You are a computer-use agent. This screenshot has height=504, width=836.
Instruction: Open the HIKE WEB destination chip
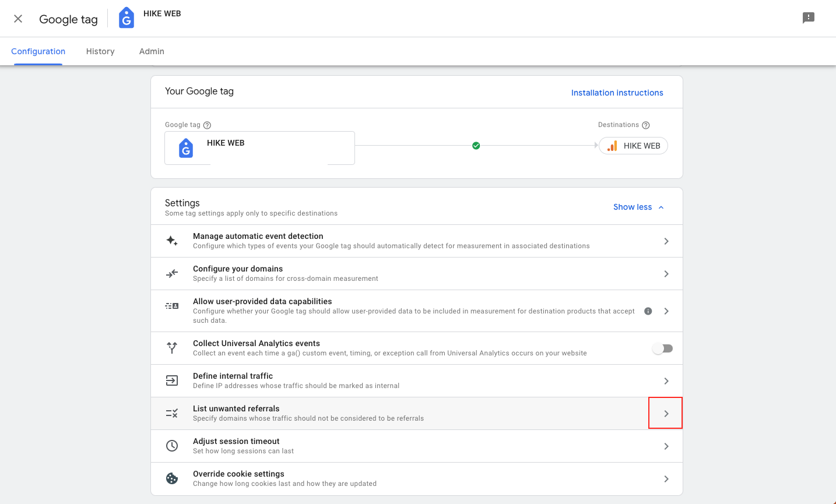pyautogui.click(x=634, y=146)
